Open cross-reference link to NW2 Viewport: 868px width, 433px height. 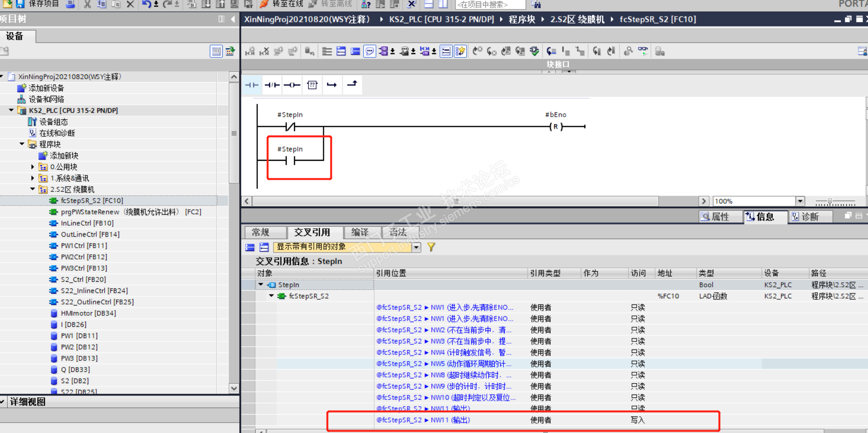click(445, 330)
